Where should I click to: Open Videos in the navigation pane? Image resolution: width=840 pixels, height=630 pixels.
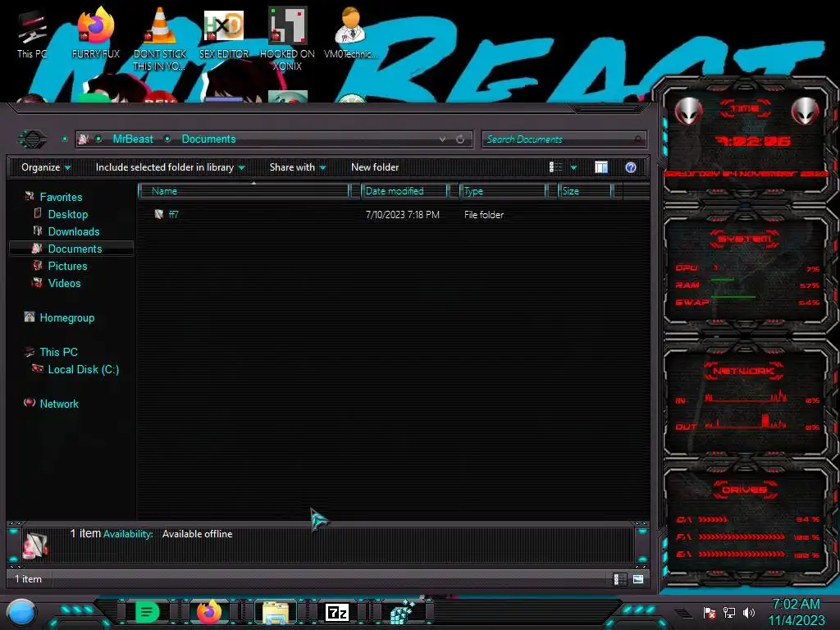tap(64, 283)
